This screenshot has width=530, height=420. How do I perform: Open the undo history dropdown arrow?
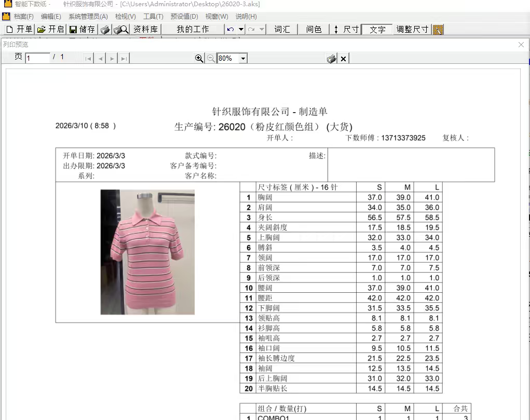[x=241, y=30]
